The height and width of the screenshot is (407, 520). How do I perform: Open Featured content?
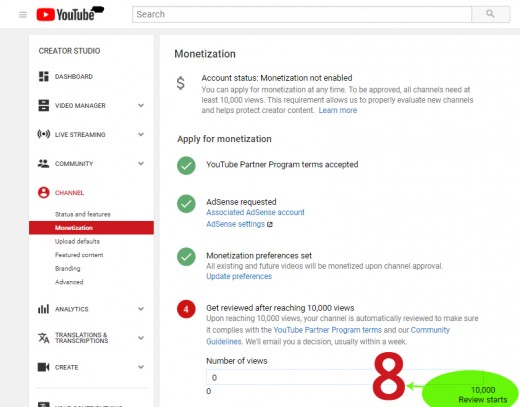tap(79, 255)
